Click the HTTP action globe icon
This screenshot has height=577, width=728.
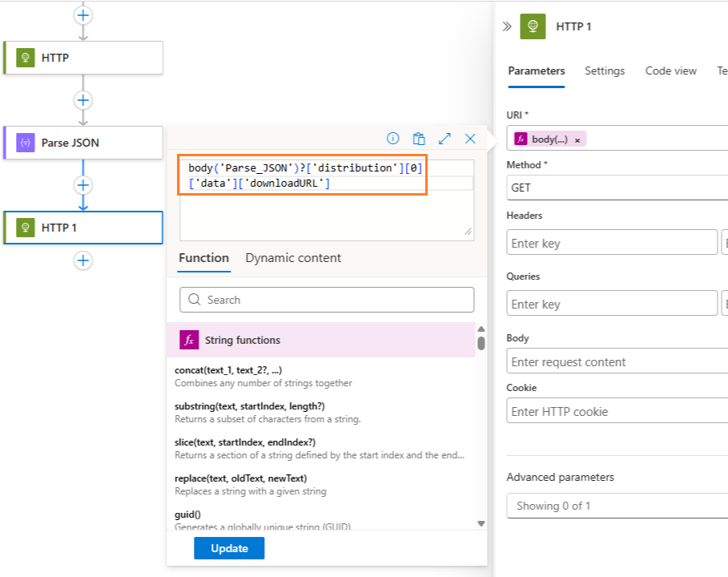click(x=26, y=58)
